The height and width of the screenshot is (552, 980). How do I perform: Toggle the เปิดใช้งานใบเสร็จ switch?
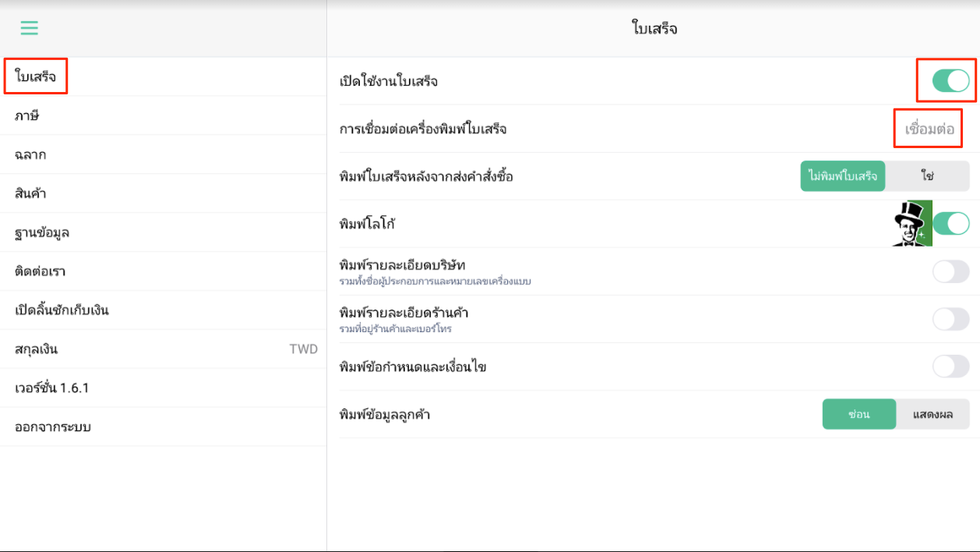coord(950,80)
